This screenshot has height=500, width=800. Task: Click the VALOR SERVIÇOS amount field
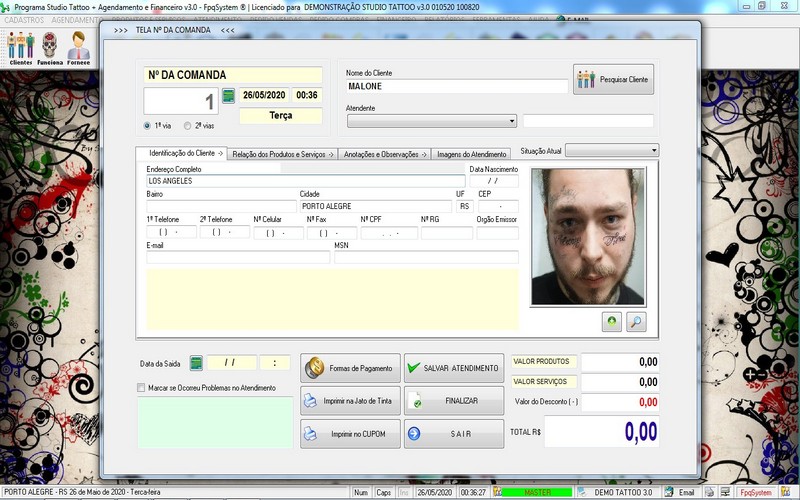620,382
